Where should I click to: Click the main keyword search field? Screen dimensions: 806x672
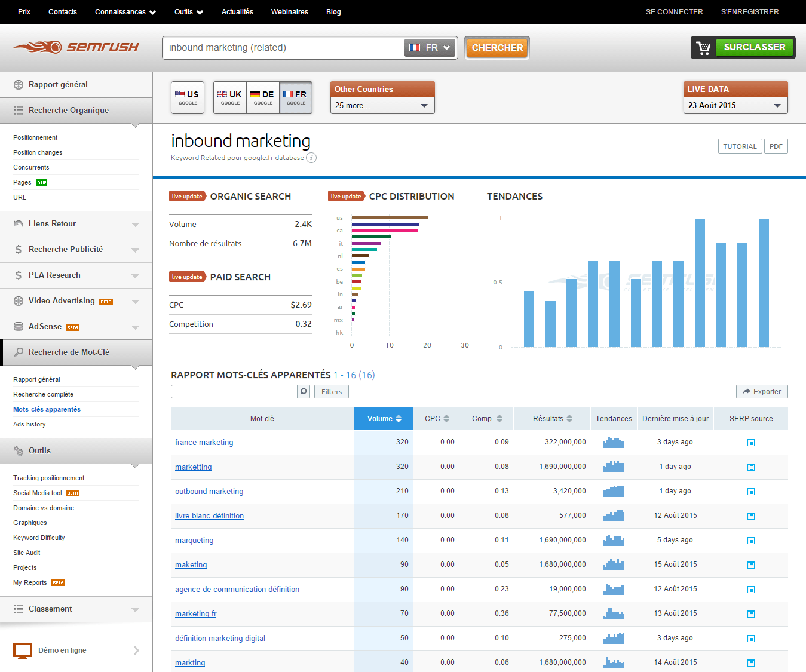click(284, 48)
